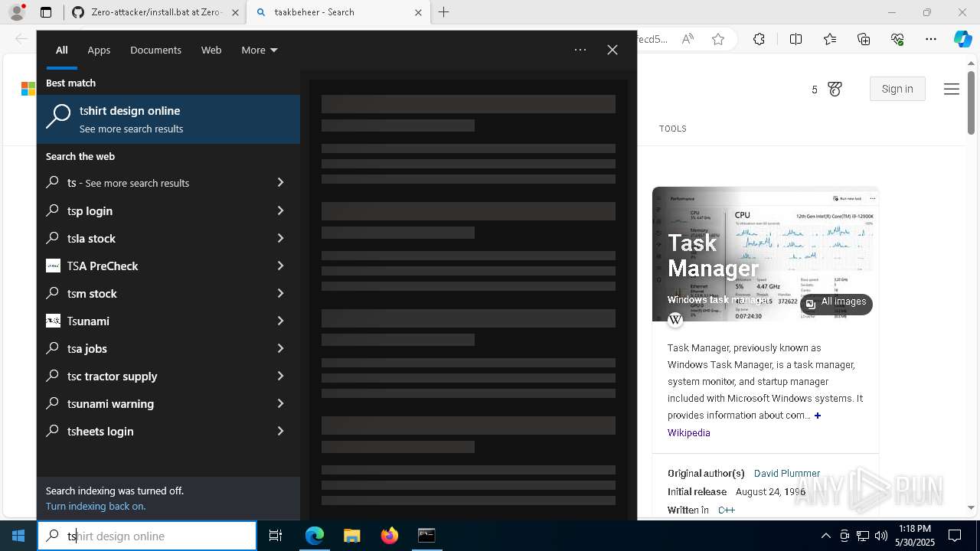Open Extensions puzzle icon
Image resolution: width=980 pixels, height=551 pixels.
[759, 39]
